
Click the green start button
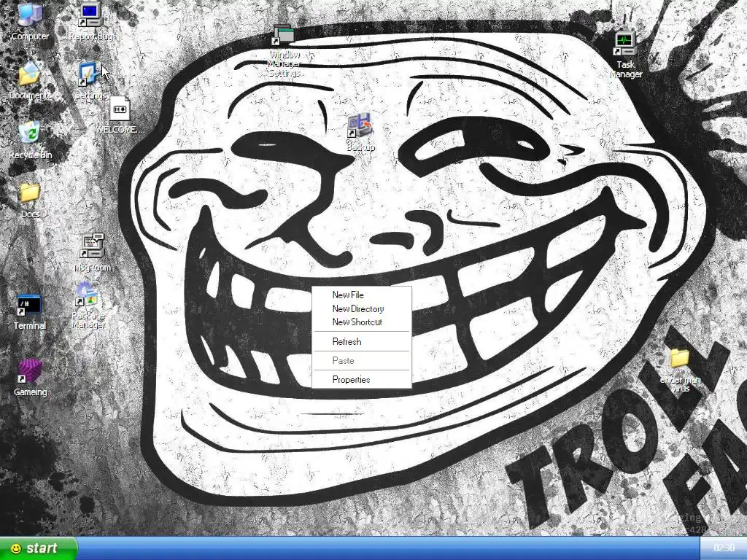coord(38,548)
